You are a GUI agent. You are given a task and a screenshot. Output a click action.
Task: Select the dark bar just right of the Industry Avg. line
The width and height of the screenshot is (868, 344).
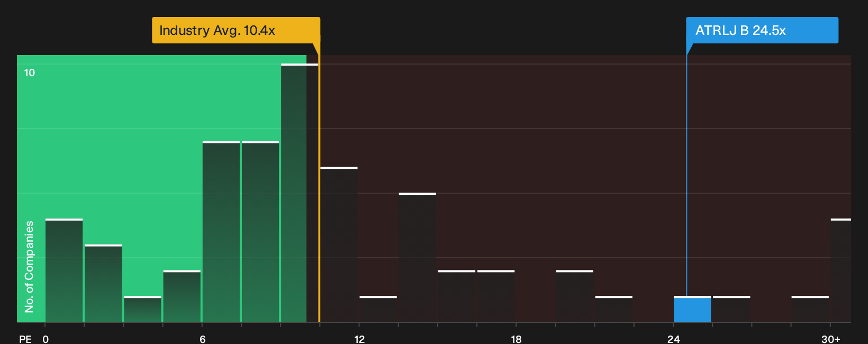click(x=339, y=245)
